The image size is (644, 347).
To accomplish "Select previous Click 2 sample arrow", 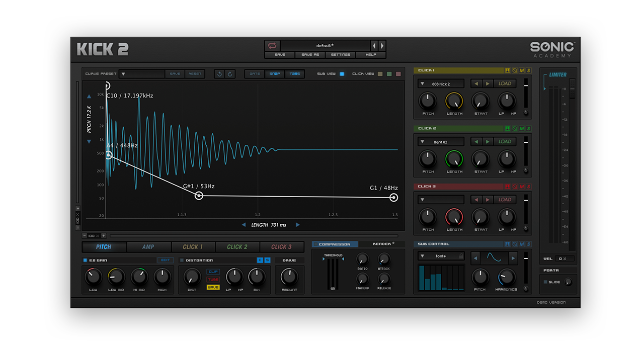I will coord(476,142).
